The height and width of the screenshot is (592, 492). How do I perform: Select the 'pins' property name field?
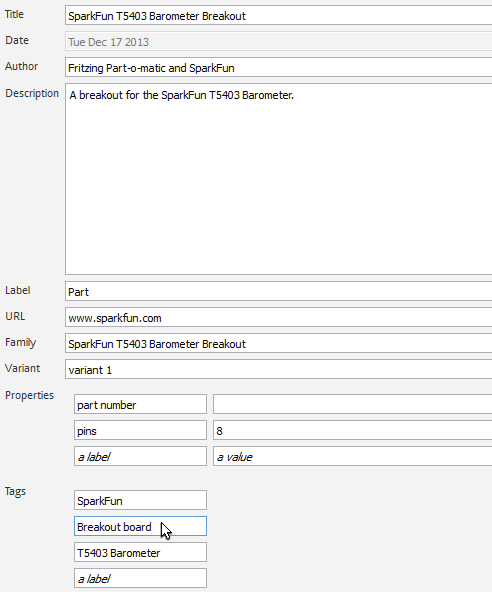pyautogui.click(x=140, y=430)
